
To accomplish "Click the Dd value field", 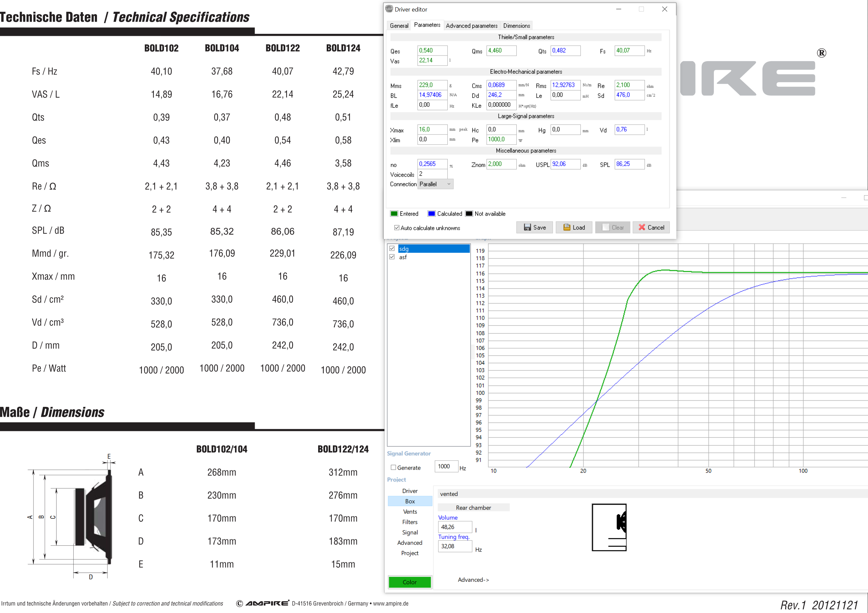I will click(x=501, y=95).
